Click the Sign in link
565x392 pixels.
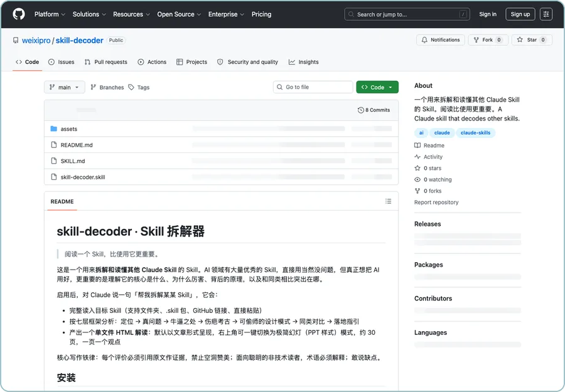(x=488, y=14)
